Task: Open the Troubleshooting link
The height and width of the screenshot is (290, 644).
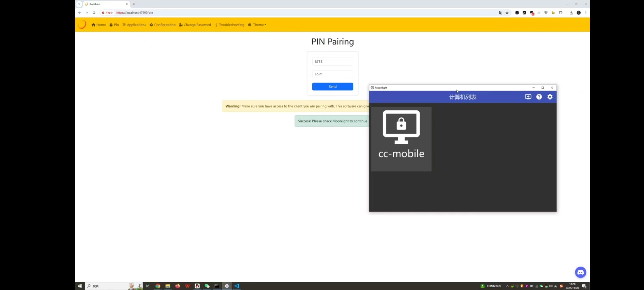Action: tap(230, 25)
